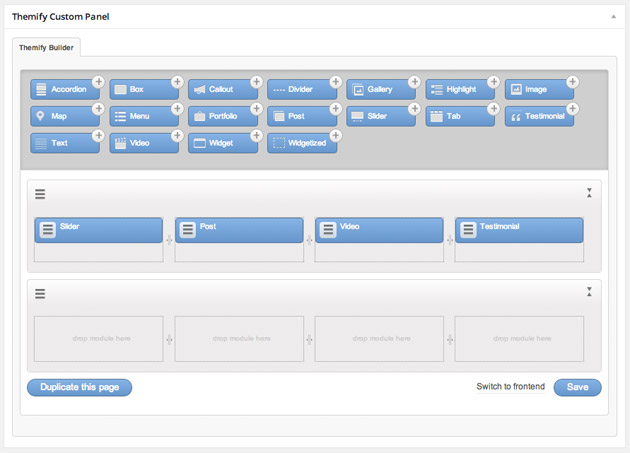
Task: Add the Tab module via its plus icon
Action: (x=494, y=109)
